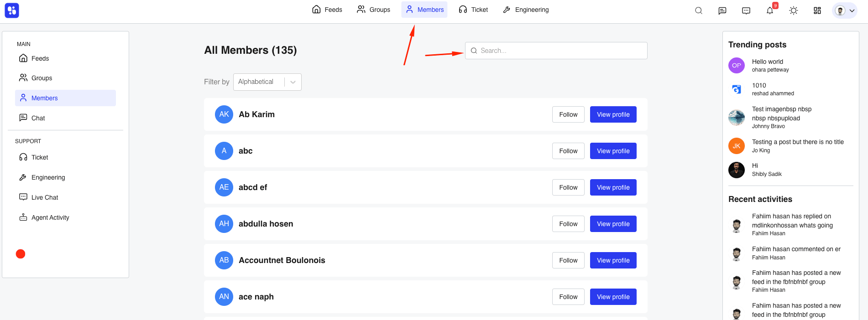Image resolution: width=868 pixels, height=320 pixels.
Task: Open trending post 'Test imagenbsp nbsp'
Action: (x=782, y=114)
